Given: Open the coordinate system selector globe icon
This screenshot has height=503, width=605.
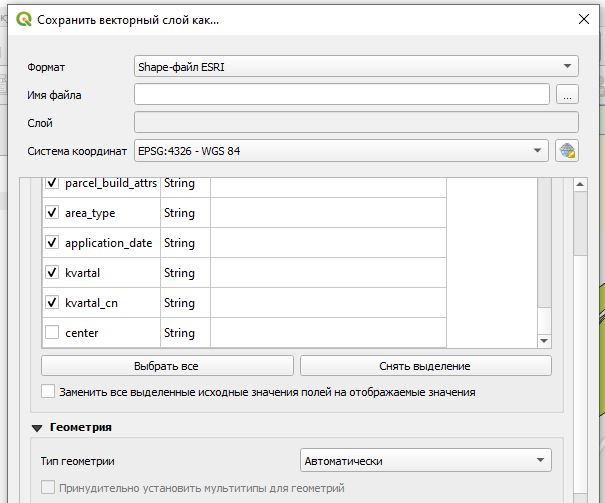Looking at the screenshot, I should (567, 151).
